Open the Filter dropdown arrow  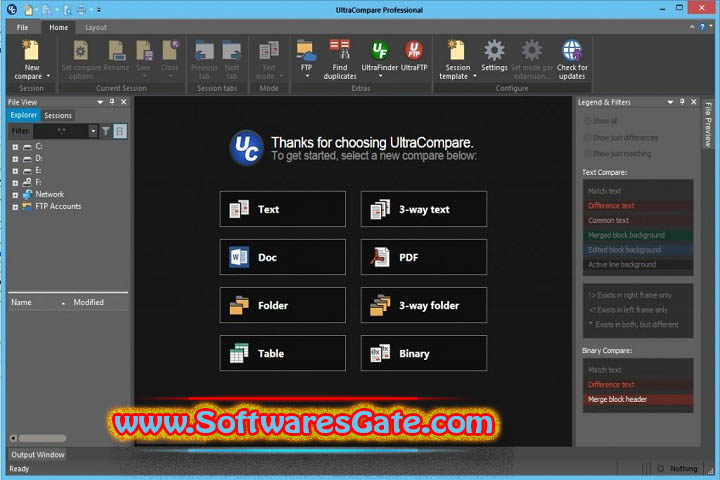[93, 131]
